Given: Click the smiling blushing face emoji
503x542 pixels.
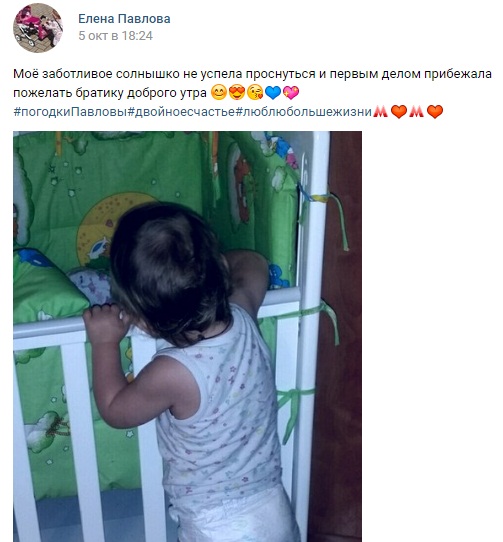Looking at the screenshot, I should 218,93.
